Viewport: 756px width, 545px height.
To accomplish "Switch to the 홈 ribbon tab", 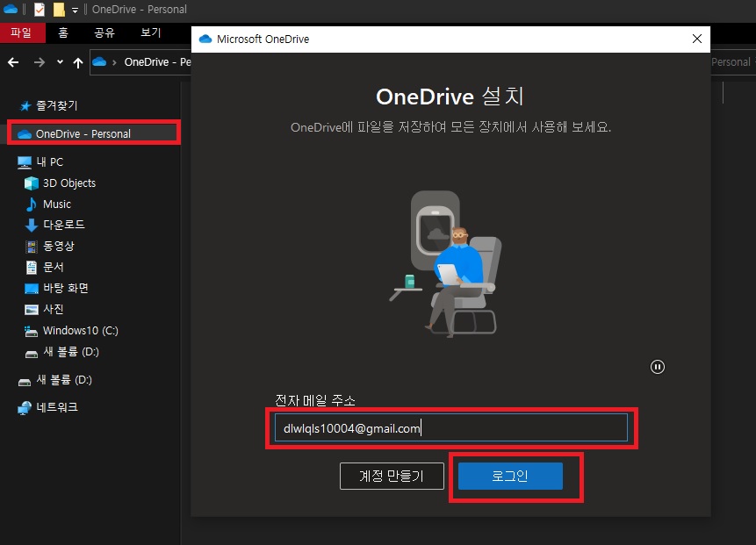I will click(63, 32).
